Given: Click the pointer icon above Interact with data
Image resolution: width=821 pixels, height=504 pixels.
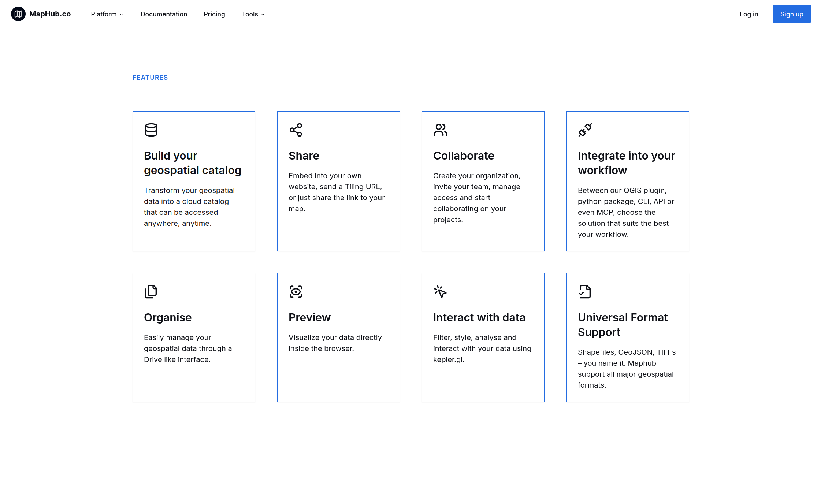Looking at the screenshot, I should (440, 292).
